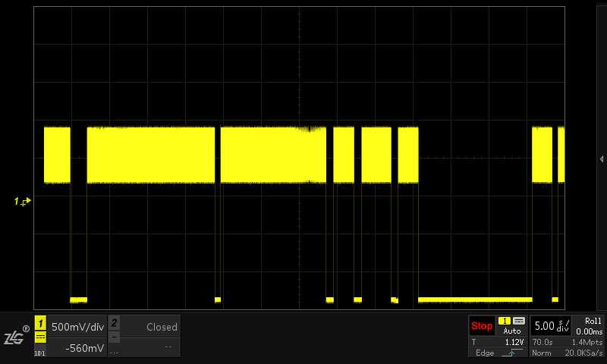
Task: Click the rising edge trigger slope icon
Action: [x=511, y=353]
